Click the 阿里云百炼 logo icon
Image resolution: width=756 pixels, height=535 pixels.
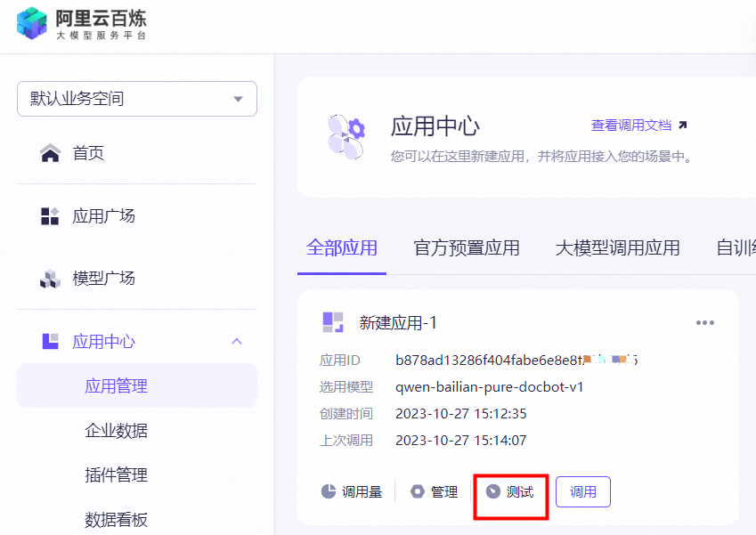click(x=32, y=22)
